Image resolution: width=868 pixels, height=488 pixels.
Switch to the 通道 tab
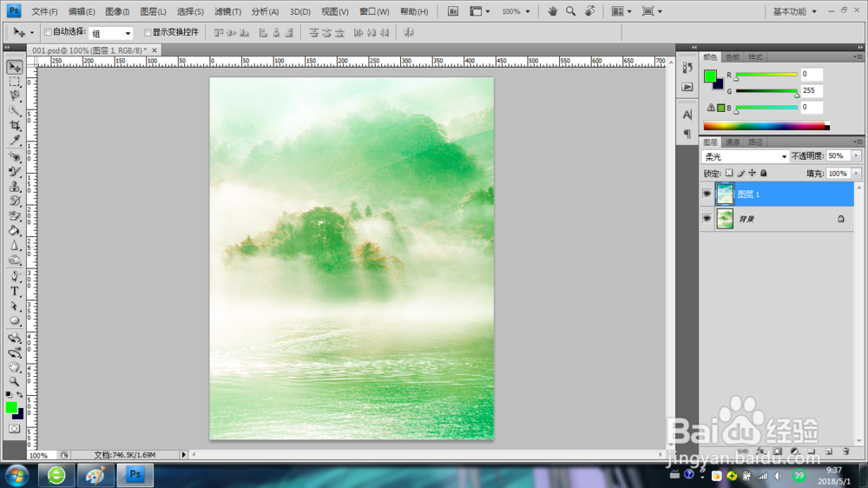point(733,142)
